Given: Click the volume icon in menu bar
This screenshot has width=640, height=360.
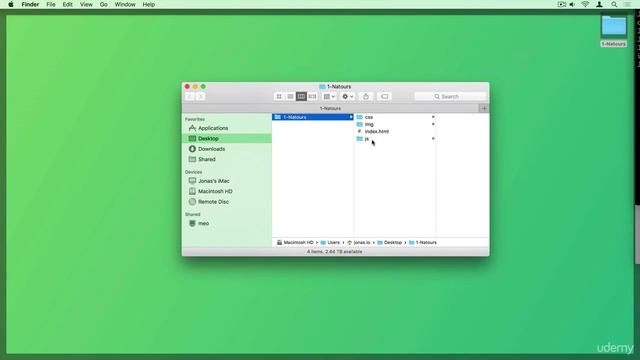Looking at the screenshot, I should [x=572, y=4].
